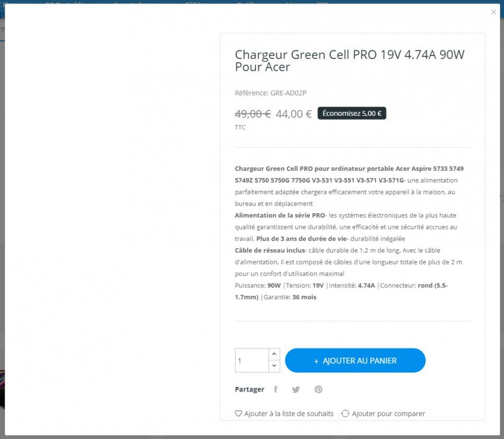Viewport: 504px width, 439px height.
Task: Decrease quantity with the down arrow
Action: [x=274, y=366]
